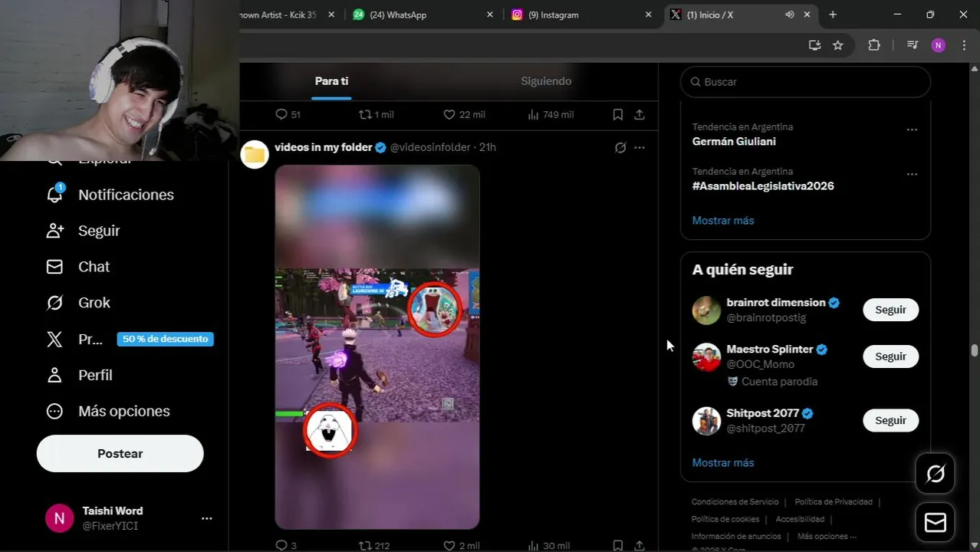Open the Grok icon in sidebar
Image resolution: width=980 pixels, height=552 pixels.
[x=54, y=303]
